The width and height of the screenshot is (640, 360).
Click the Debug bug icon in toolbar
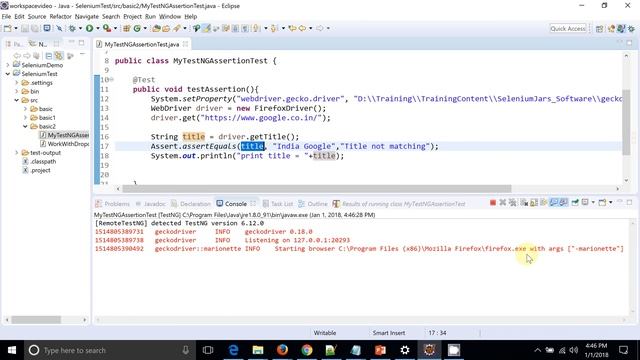coord(72,28)
